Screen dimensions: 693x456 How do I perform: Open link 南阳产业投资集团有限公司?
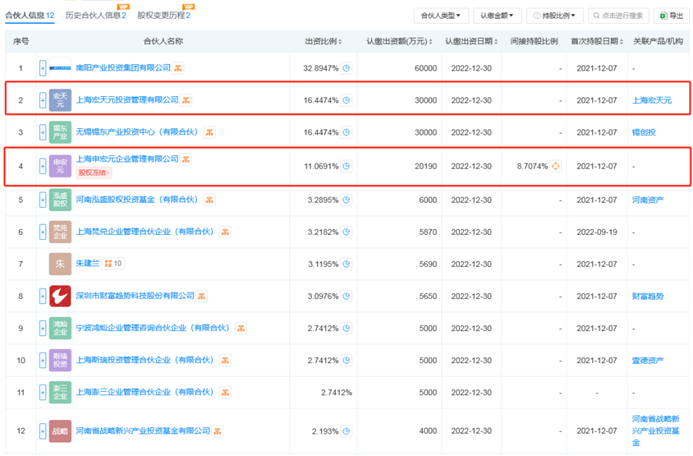[123, 68]
